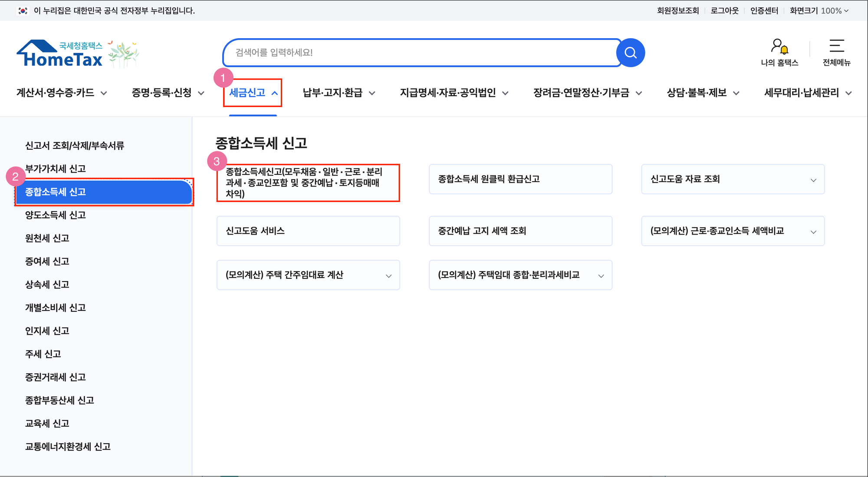Open 증명·등록·신청 menu
The width and height of the screenshot is (868, 477).
pos(162,93)
